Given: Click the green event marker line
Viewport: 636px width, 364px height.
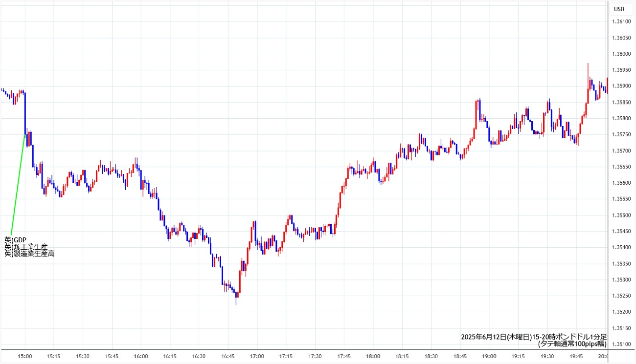Looking at the screenshot, I should [x=18, y=185].
